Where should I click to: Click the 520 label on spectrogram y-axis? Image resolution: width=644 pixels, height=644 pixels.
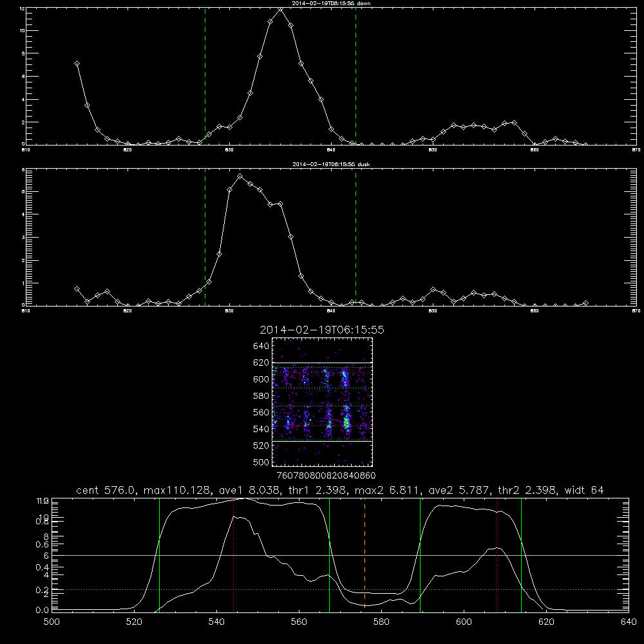tap(261, 446)
